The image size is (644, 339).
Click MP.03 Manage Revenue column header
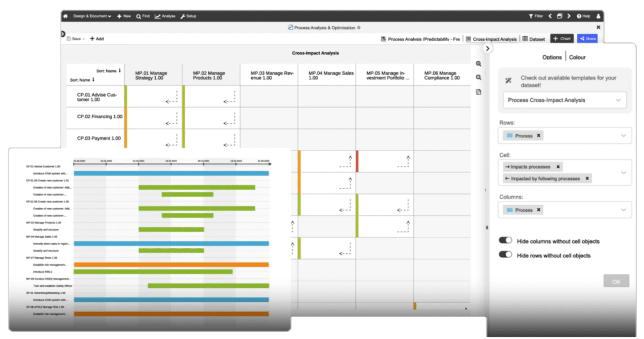click(269, 75)
